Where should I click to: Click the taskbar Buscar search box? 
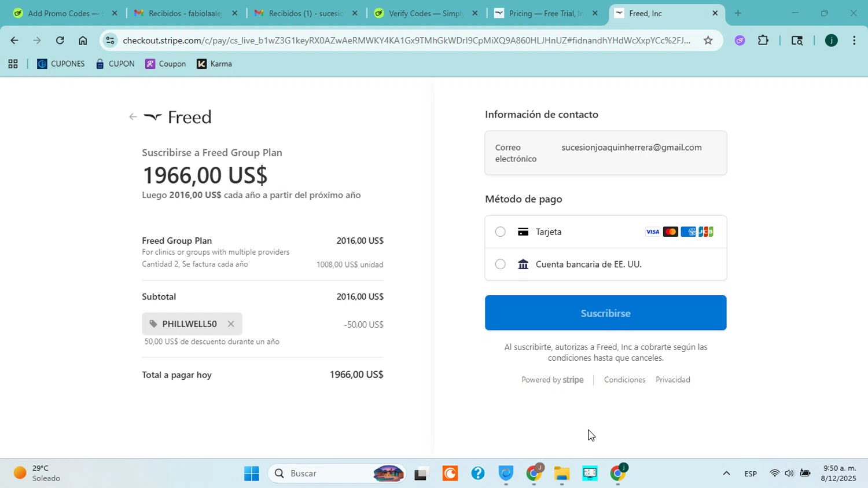pyautogui.click(x=337, y=474)
